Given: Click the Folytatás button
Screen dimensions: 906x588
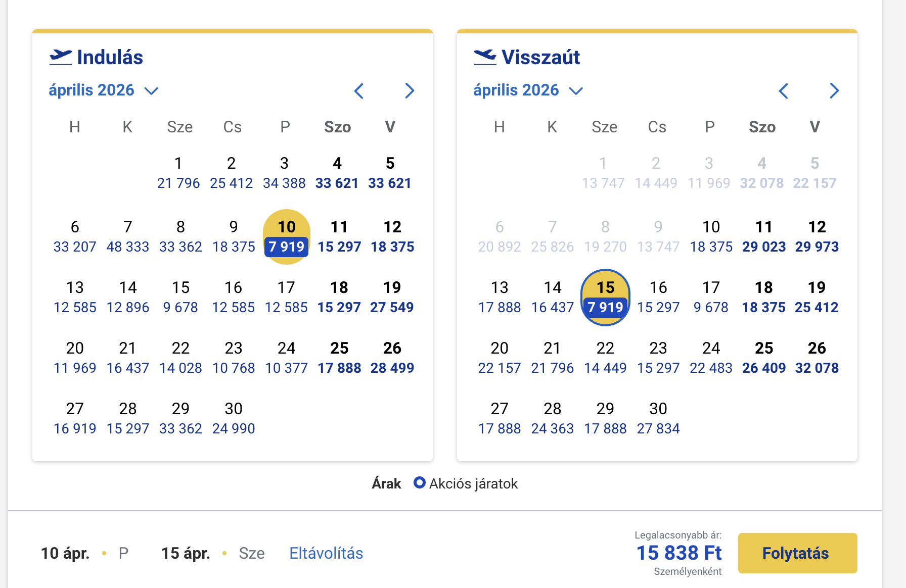Looking at the screenshot, I should tap(797, 553).
